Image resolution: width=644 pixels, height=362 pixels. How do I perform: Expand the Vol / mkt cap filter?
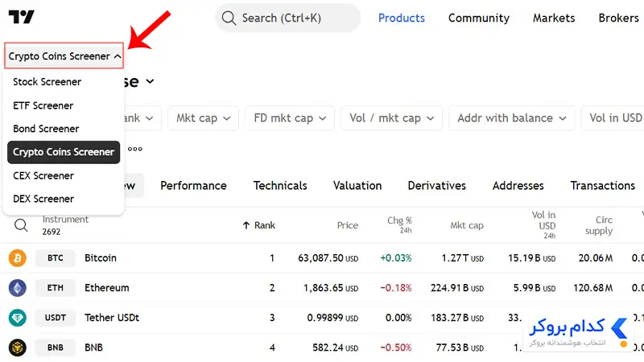391,118
